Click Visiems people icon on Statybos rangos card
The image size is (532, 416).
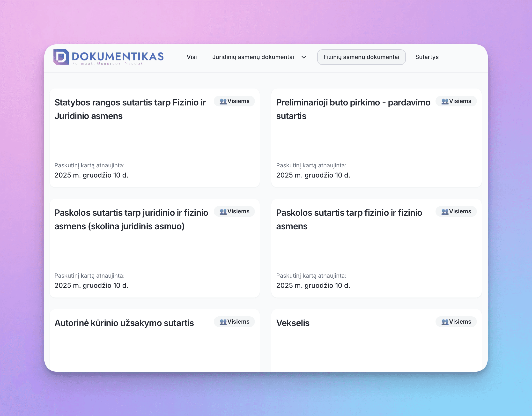223,101
